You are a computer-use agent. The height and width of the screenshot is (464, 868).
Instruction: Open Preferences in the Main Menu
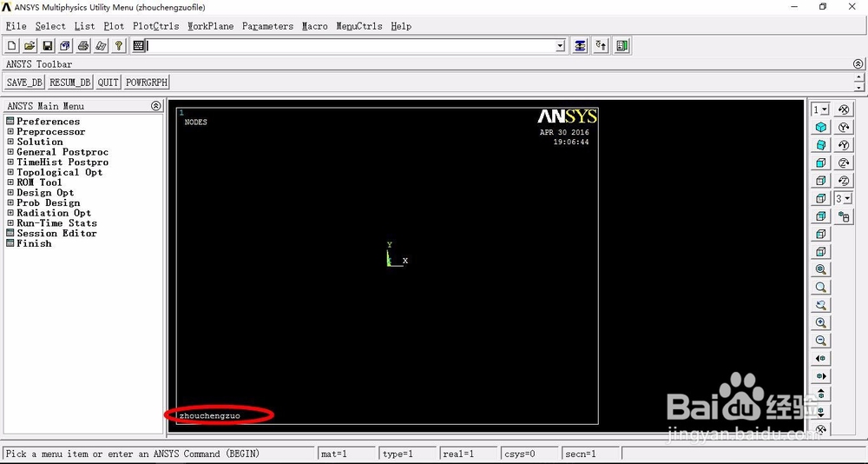tap(48, 122)
